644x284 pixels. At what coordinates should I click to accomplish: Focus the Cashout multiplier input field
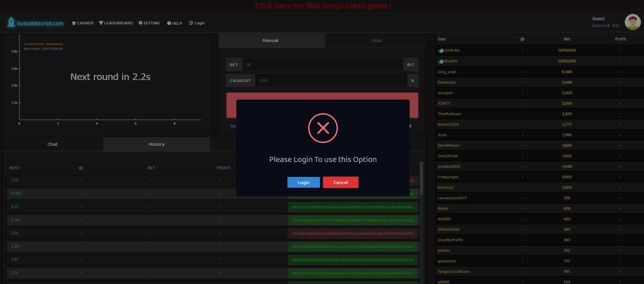(x=331, y=81)
